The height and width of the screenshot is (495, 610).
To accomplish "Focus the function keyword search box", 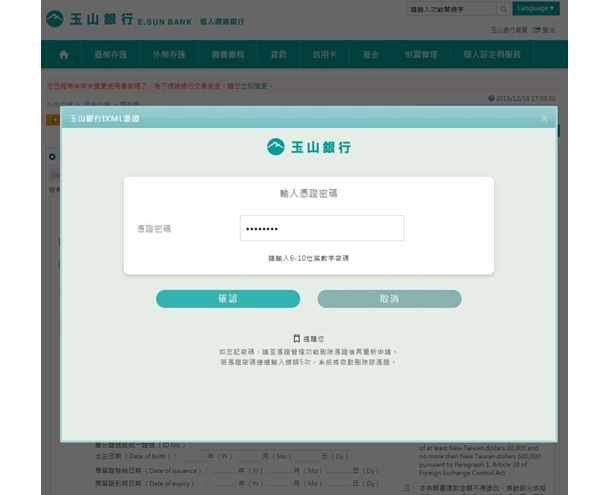I will point(452,9).
